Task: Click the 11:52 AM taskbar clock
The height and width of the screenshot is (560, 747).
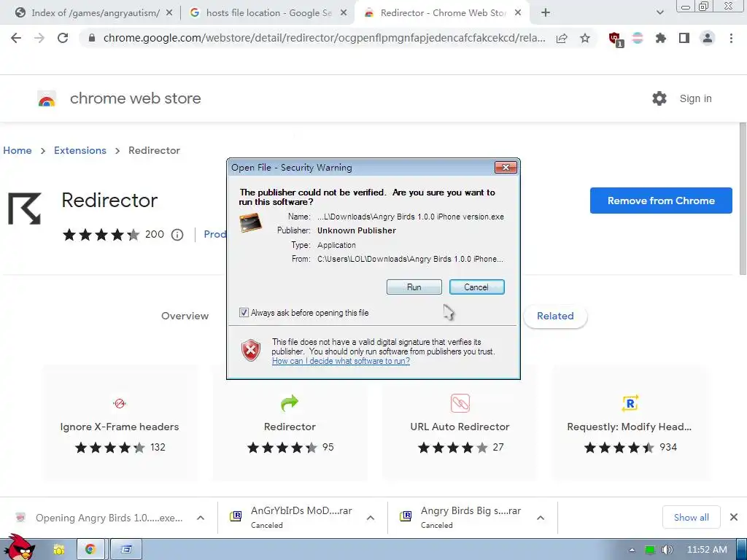Action: click(x=706, y=550)
